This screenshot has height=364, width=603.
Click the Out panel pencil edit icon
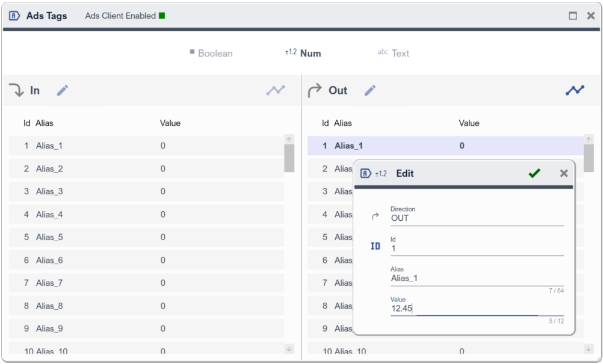(x=370, y=90)
